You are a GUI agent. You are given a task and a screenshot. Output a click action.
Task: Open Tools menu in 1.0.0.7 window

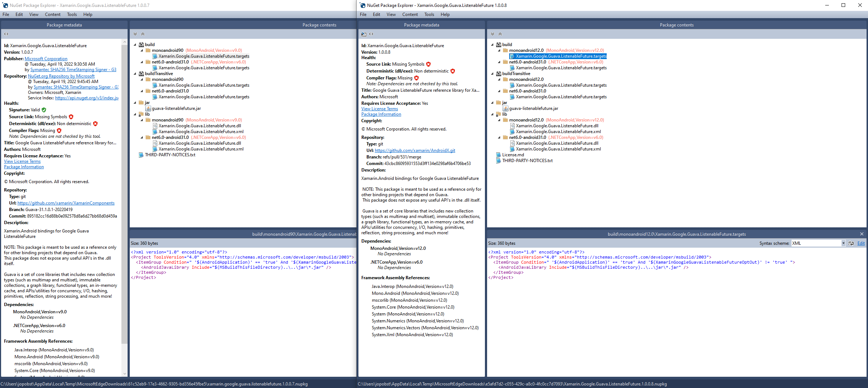72,15
